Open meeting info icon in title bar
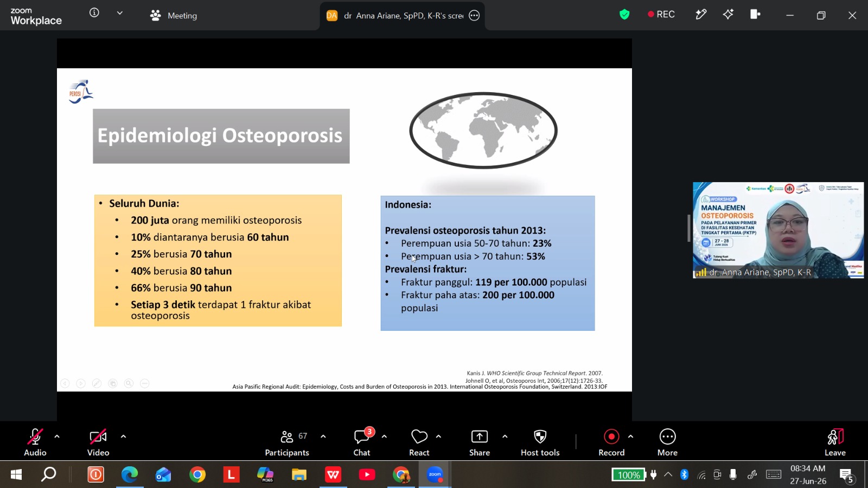The height and width of the screenshot is (488, 868). 94,12
